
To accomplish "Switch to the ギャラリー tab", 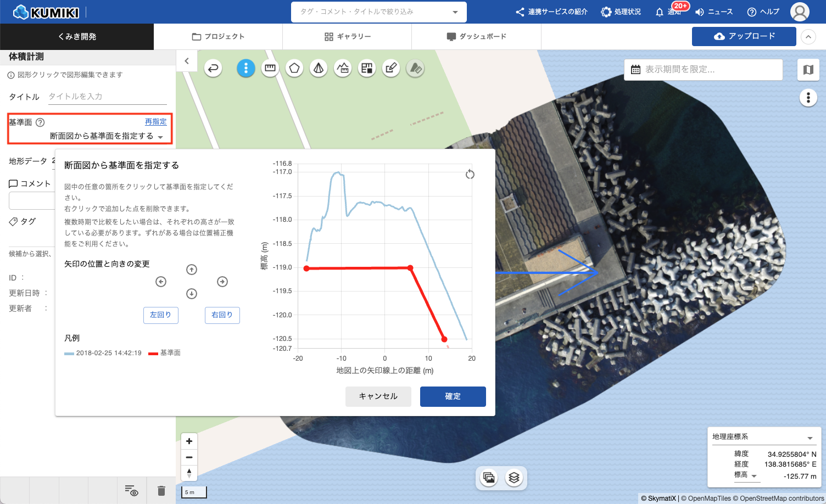I will coord(347,37).
